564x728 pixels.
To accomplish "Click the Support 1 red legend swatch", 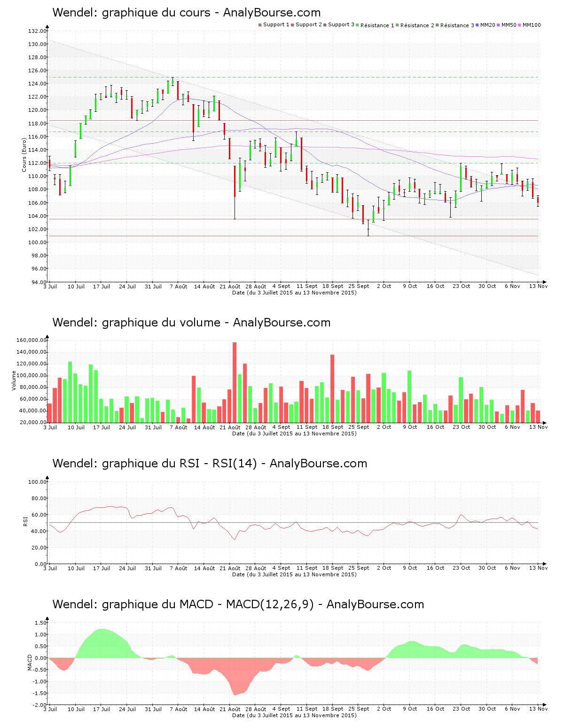I will click(260, 25).
